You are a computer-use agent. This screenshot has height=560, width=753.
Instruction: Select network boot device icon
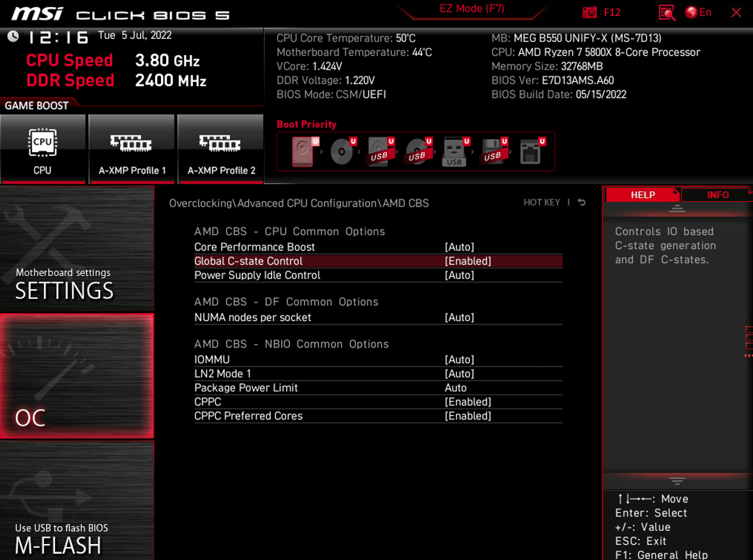(x=532, y=151)
